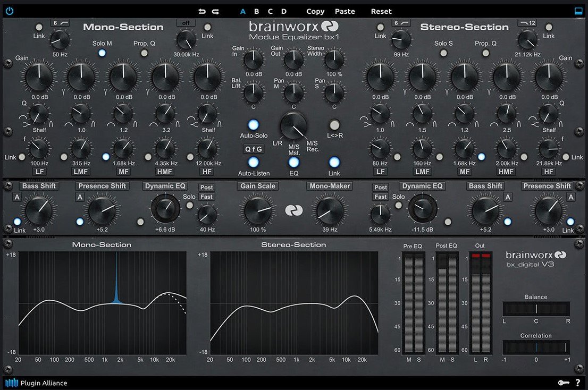Screen dimensions: 588x390
Task: Click the redo arrow icon
Action: [215, 11]
